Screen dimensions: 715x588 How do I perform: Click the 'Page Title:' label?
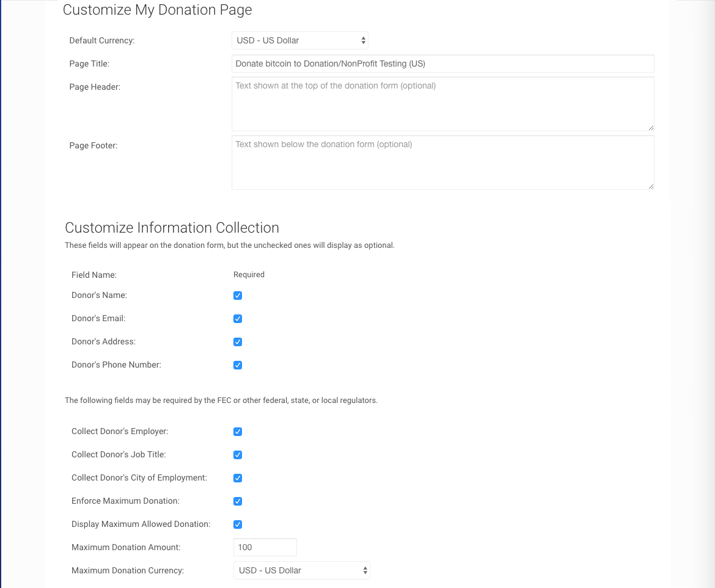pos(89,64)
